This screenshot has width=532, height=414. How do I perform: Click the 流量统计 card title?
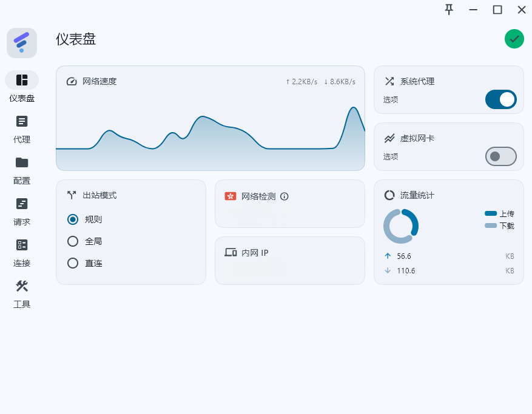click(417, 195)
